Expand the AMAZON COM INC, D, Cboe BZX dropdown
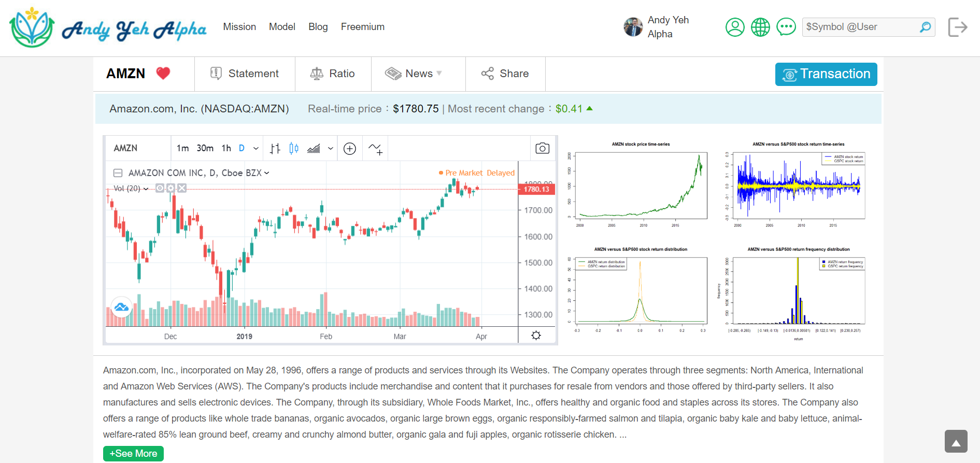Image resolution: width=980 pixels, height=463 pixels. click(266, 173)
